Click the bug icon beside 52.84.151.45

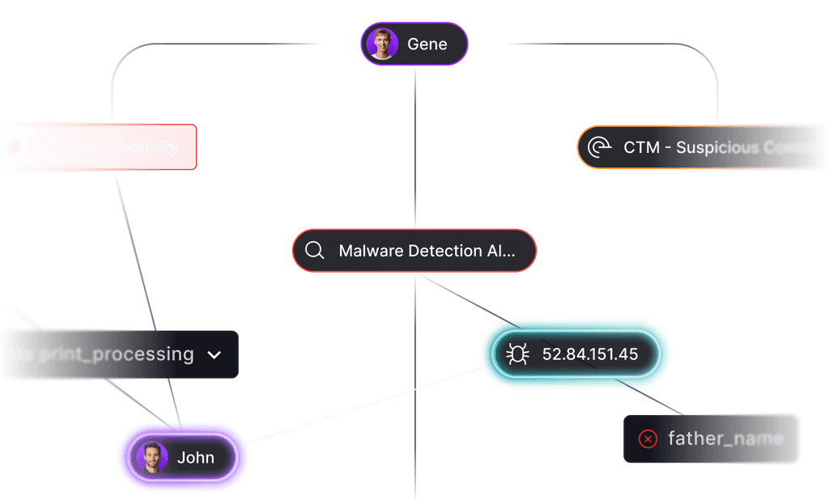517,354
